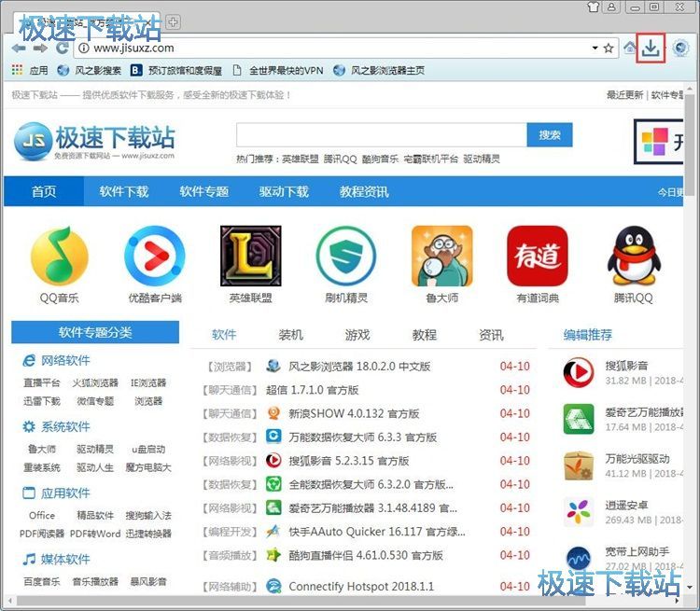Open the 有道词典 app icon

[538, 257]
